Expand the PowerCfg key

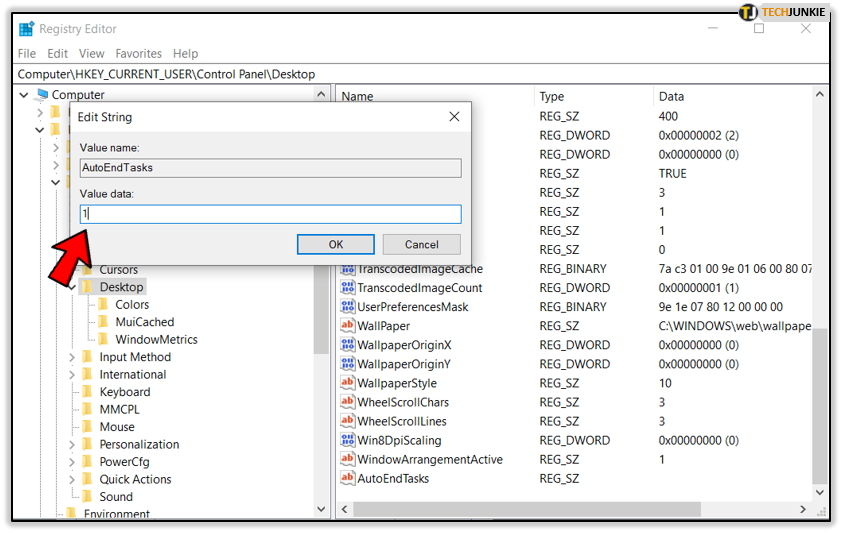71,462
